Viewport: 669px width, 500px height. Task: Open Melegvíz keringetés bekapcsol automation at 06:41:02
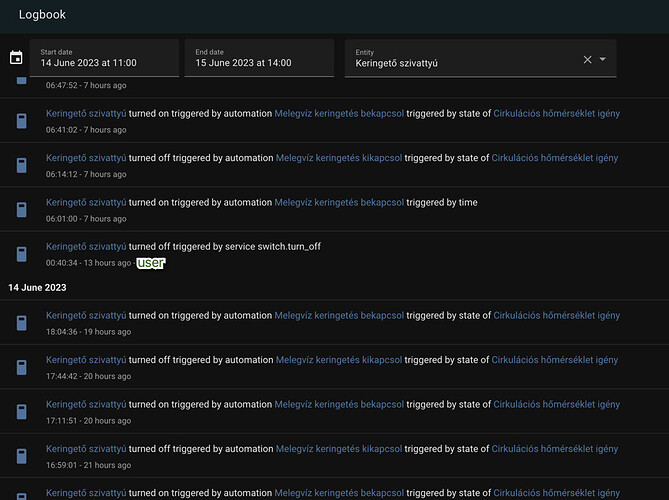click(330, 114)
